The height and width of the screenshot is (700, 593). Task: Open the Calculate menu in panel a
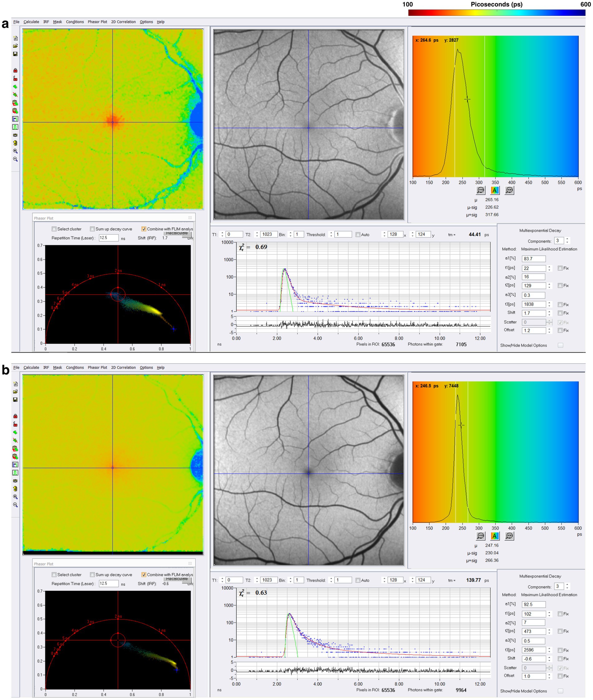tap(31, 22)
